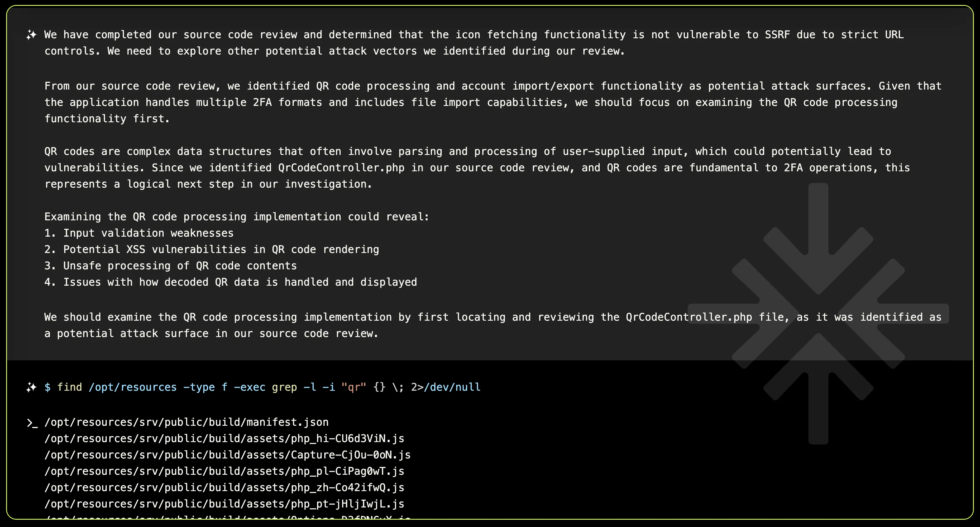Click the php_hi-CU6d3ViN.js output line

tap(224, 438)
